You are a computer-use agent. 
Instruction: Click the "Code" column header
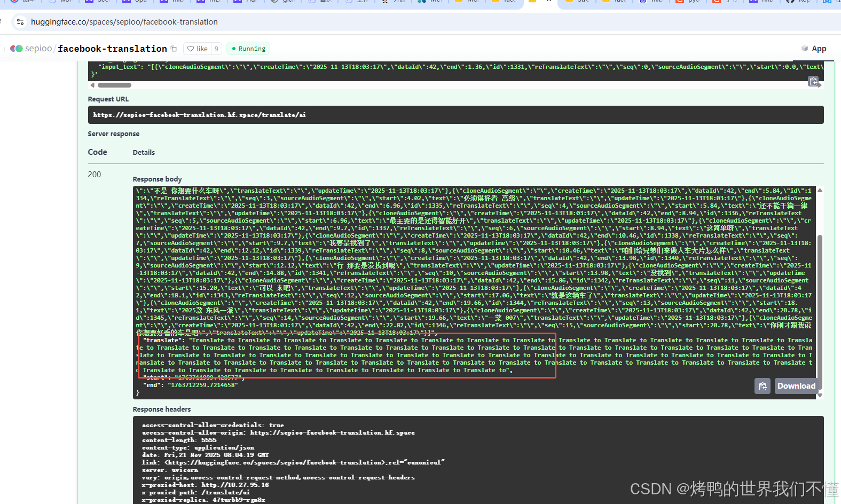98,152
